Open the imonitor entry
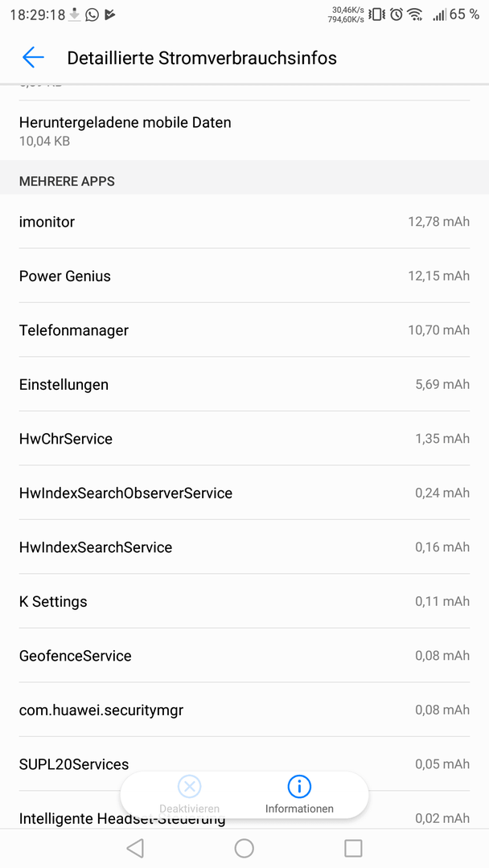489x868 pixels. click(244, 222)
